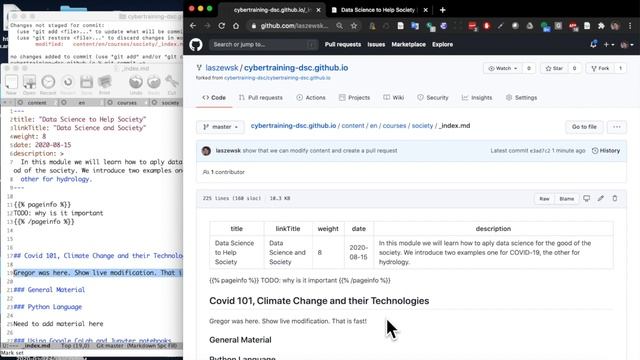Open a new Chrome tab with plus
Image resolution: width=640 pixels, height=360 pixels.
[x=443, y=10]
